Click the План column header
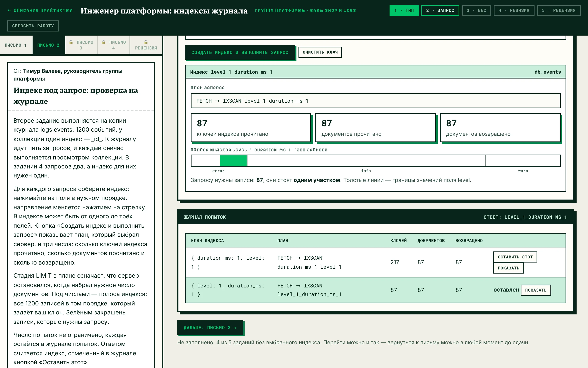 (283, 241)
